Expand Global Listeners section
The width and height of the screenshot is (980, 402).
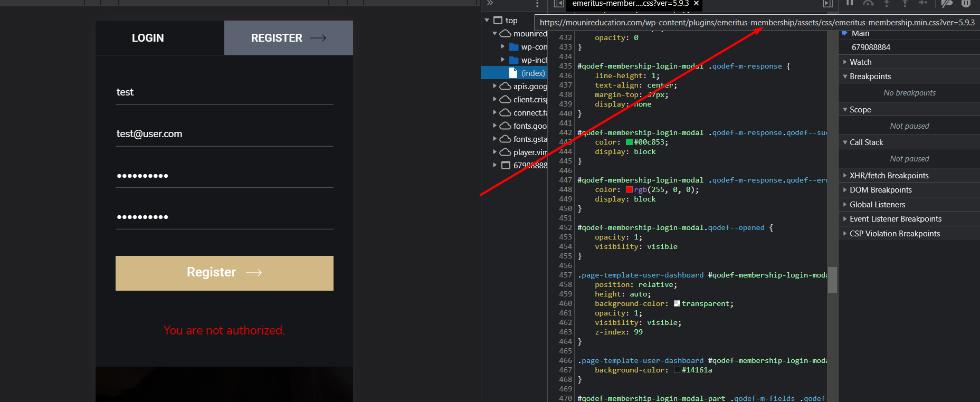point(845,205)
